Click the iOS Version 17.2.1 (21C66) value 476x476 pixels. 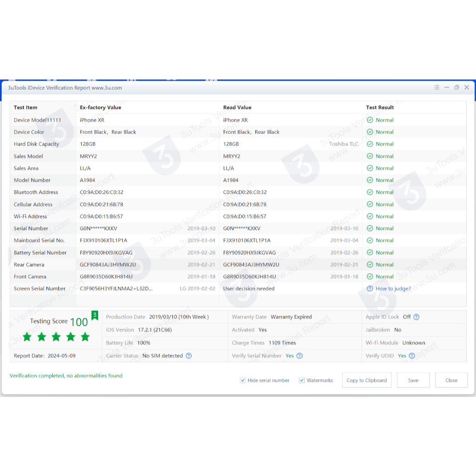point(155,330)
